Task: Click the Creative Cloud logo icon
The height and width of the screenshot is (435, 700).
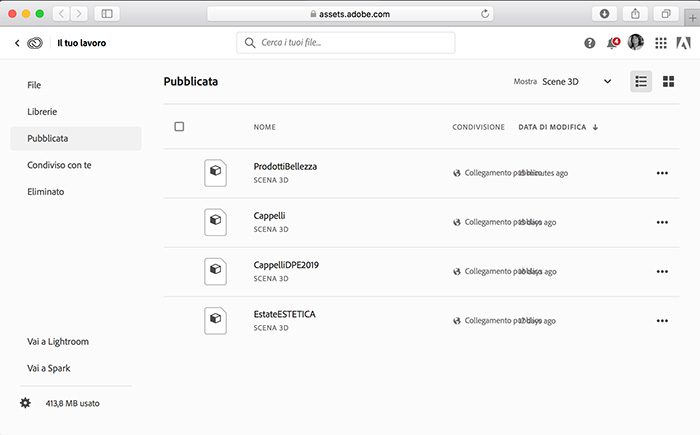Action: (35, 43)
